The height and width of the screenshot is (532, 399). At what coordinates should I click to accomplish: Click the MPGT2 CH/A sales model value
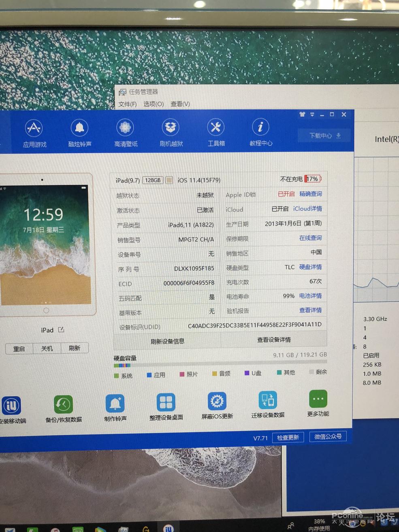click(196, 239)
